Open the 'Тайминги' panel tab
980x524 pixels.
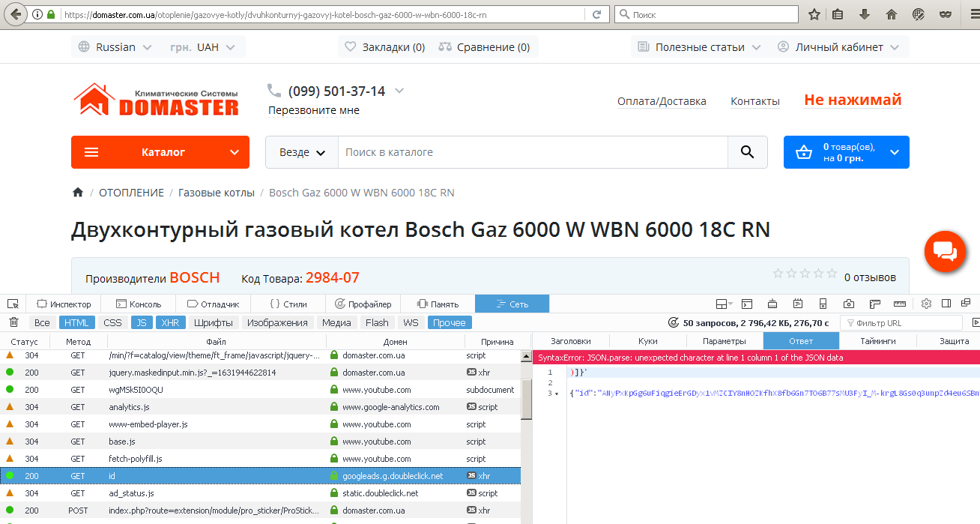pos(877,341)
